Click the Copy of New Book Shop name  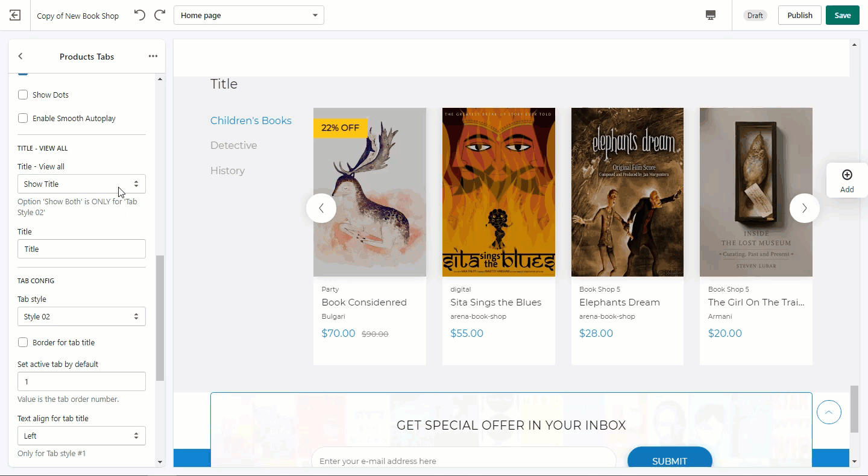(x=78, y=16)
